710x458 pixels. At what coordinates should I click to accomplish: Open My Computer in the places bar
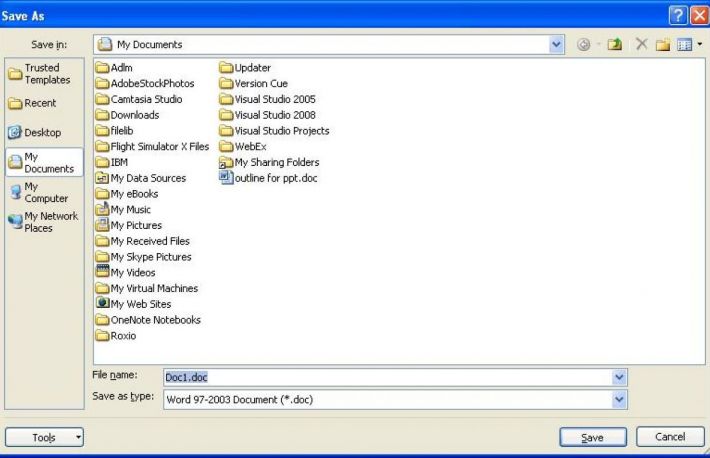click(42, 192)
